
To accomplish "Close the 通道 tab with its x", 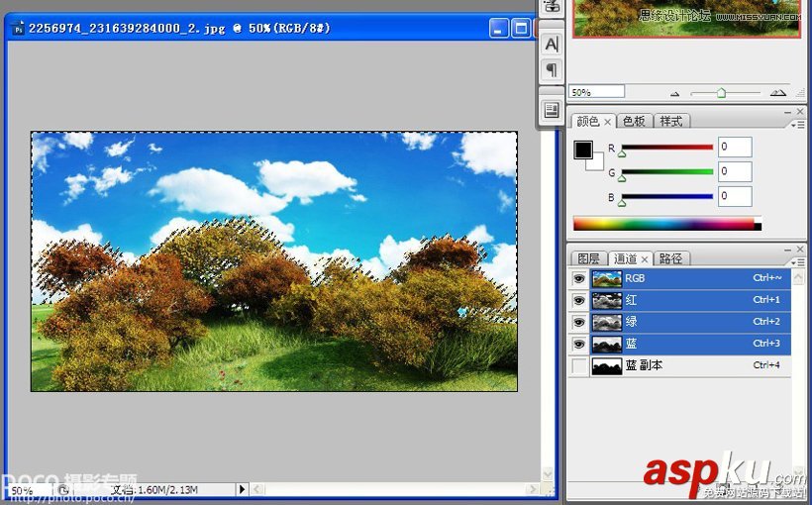I will click(645, 259).
